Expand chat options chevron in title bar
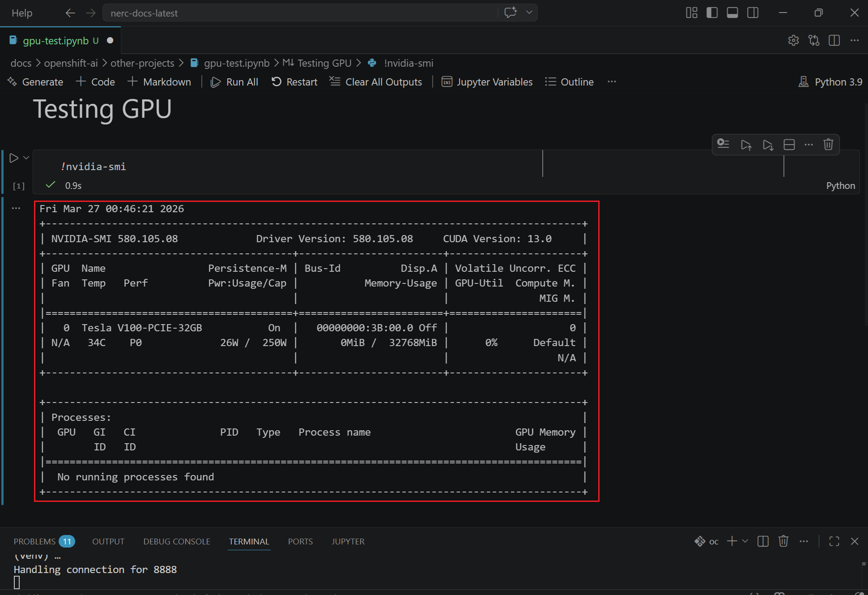868x595 pixels. pyautogui.click(x=529, y=13)
